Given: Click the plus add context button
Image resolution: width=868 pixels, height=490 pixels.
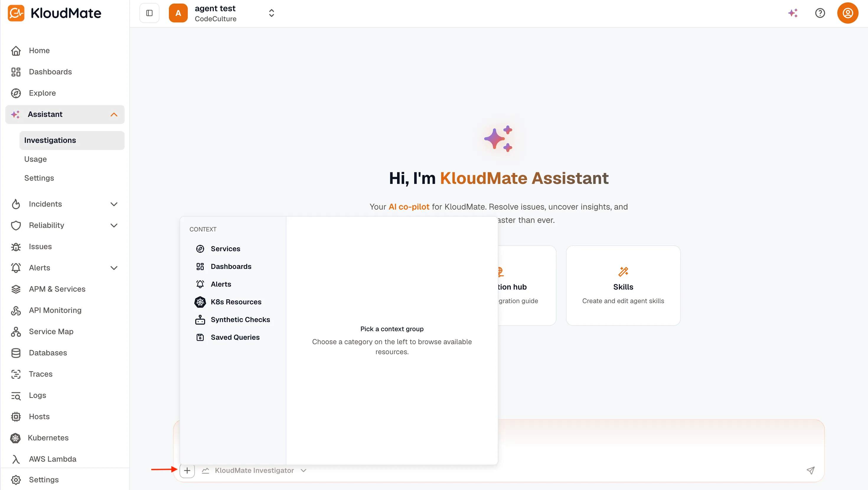Looking at the screenshot, I should 187,470.
